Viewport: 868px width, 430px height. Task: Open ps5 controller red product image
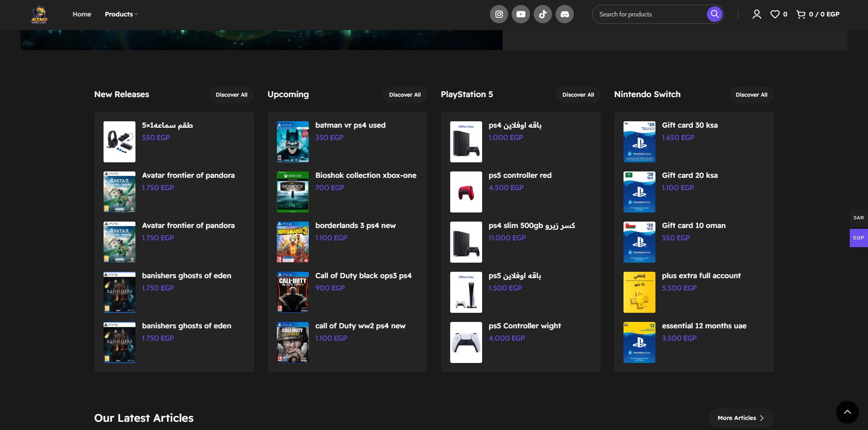click(466, 192)
